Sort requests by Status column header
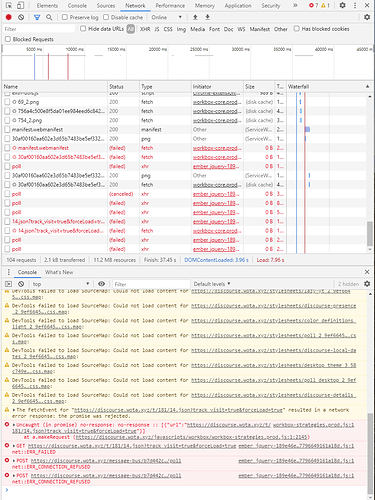The width and height of the screenshot is (375, 500). 123,87
